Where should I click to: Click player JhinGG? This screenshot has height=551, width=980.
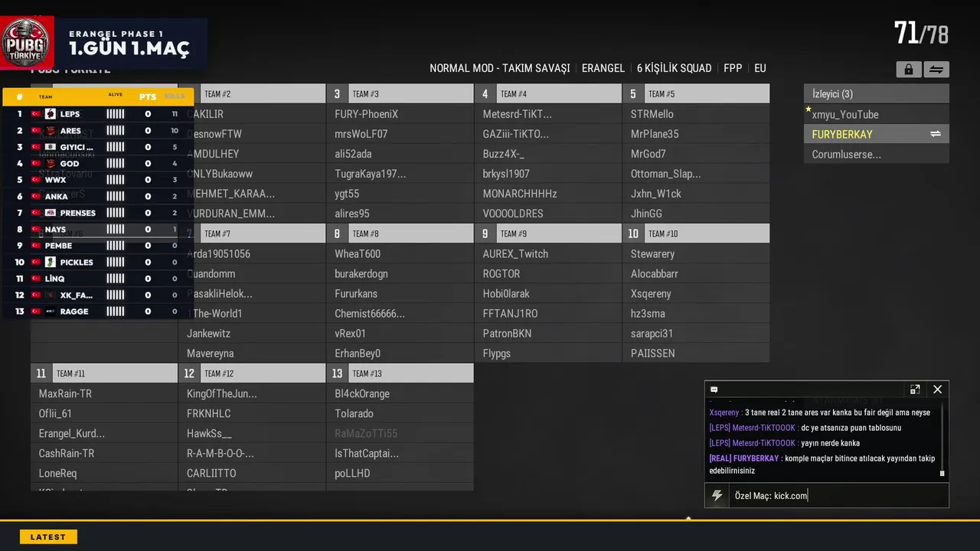(x=696, y=214)
